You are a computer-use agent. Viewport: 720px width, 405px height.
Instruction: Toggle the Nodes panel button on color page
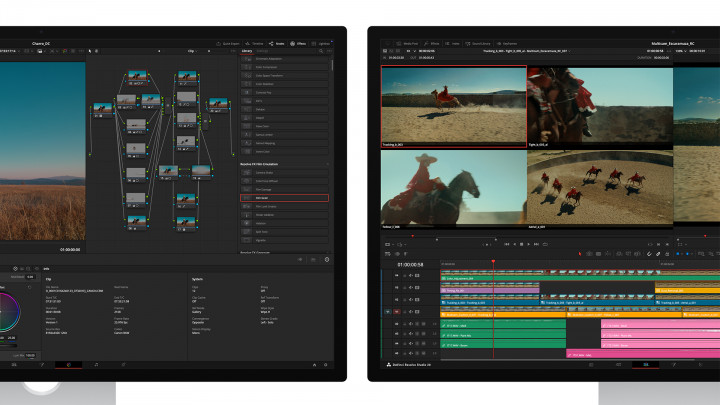tap(276, 44)
